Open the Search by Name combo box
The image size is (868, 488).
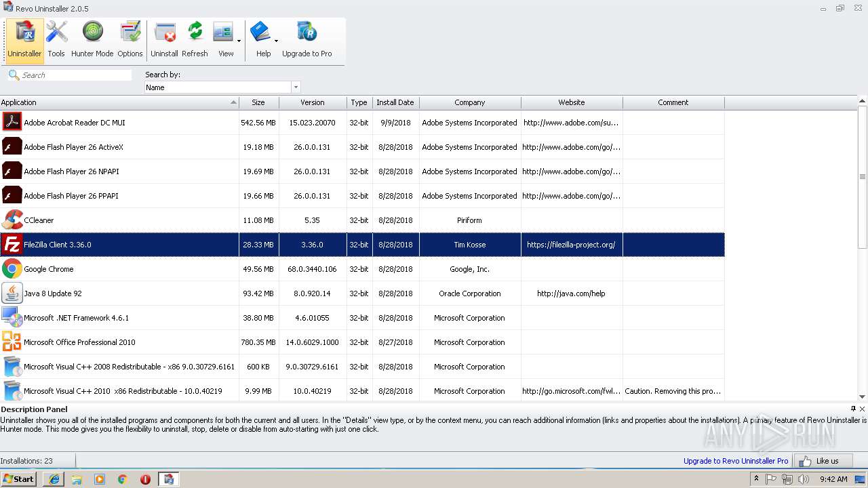pyautogui.click(x=222, y=87)
